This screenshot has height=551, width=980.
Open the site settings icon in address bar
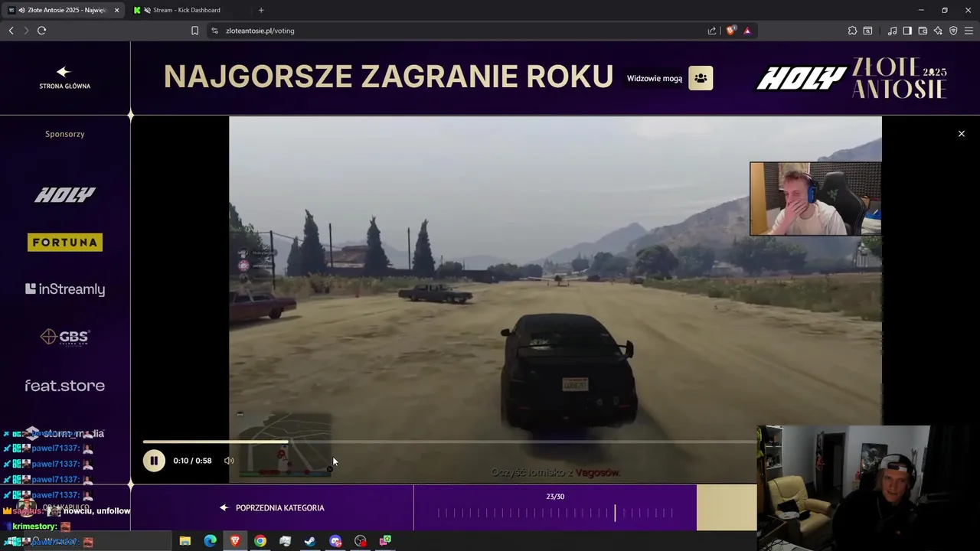pos(214,31)
